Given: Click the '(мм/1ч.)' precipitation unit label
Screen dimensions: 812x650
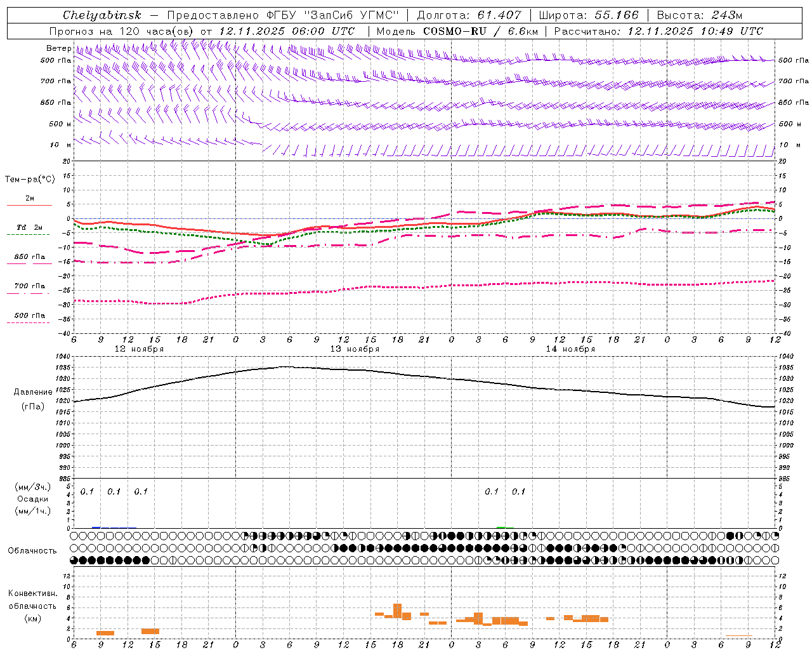Looking at the screenshot, I should click(33, 511).
